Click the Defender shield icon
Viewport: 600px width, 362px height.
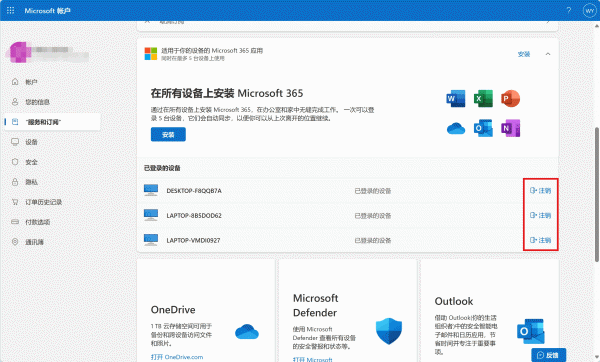point(389,331)
